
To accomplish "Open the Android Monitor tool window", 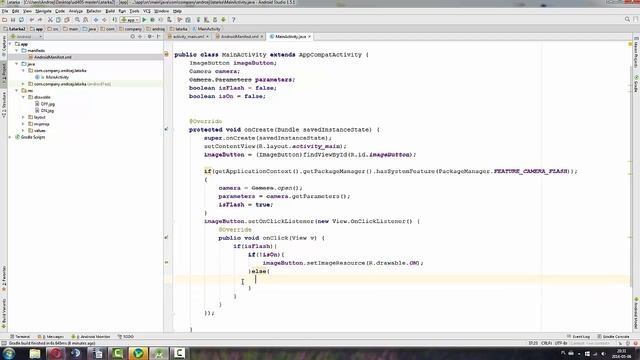I will (x=91, y=337).
